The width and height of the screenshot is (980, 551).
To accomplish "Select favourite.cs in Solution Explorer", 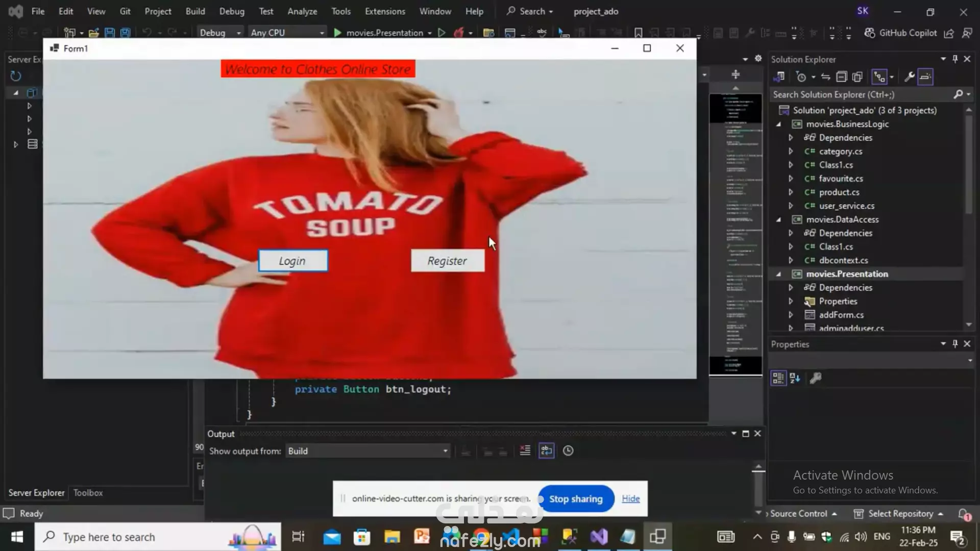I will tap(841, 179).
